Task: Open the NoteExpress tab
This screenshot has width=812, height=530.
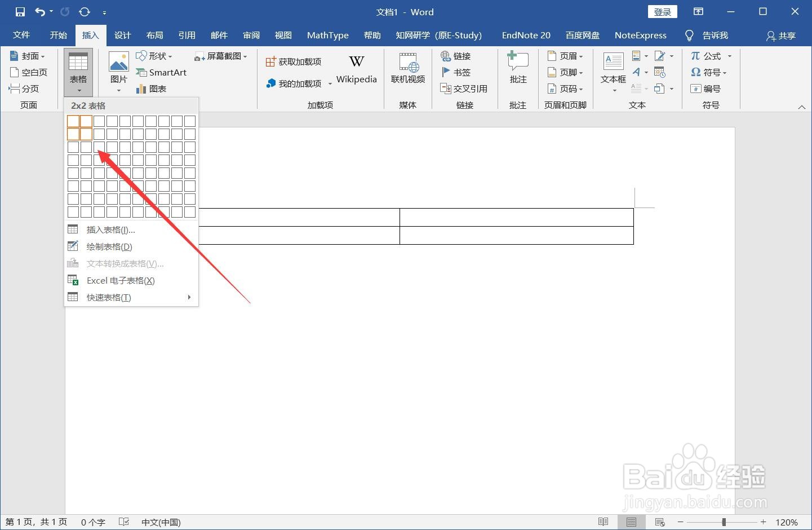Action: (x=640, y=35)
